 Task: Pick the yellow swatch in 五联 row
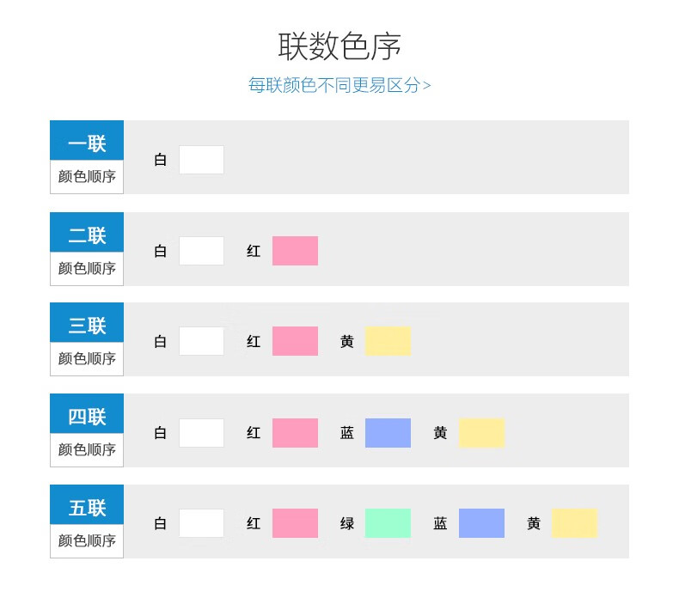click(574, 523)
